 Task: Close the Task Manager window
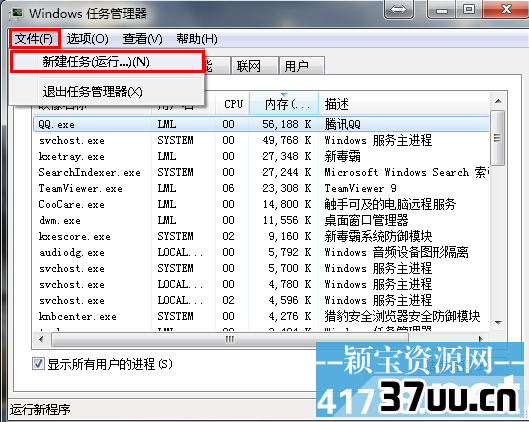(506, 9)
